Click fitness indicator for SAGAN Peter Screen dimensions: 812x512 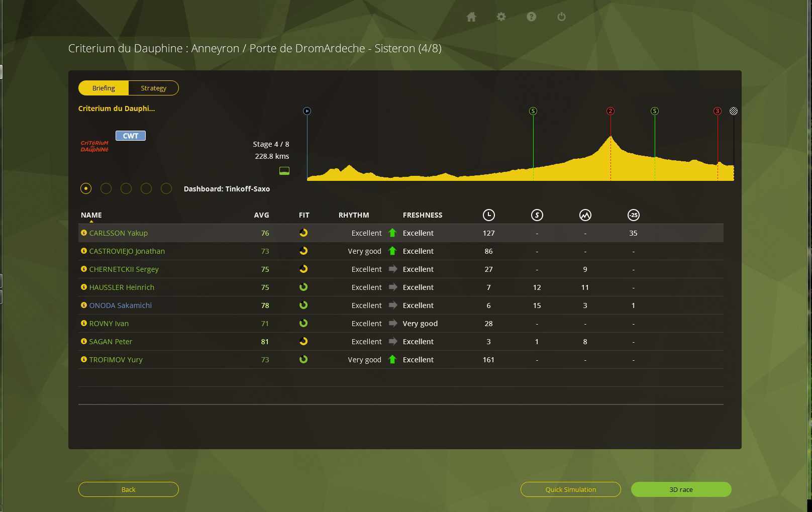[x=303, y=341]
